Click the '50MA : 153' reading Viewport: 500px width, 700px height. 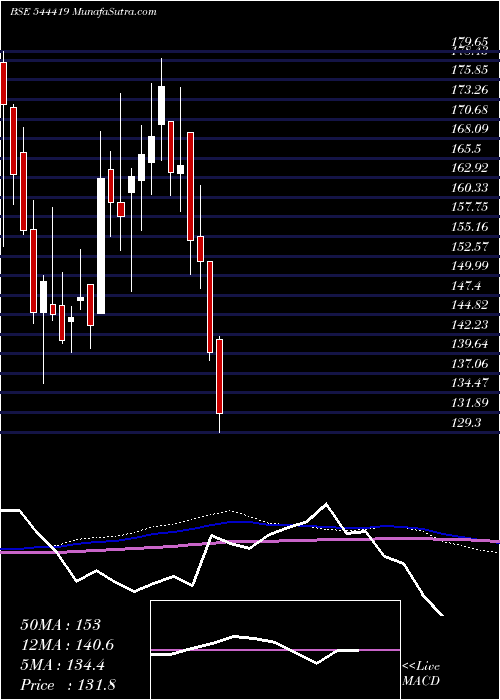tap(60, 625)
